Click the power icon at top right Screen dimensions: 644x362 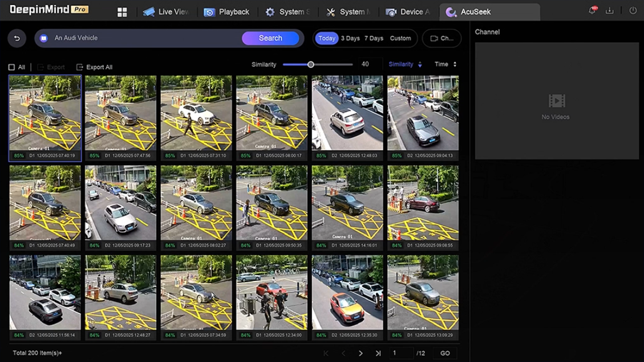[633, 11]
